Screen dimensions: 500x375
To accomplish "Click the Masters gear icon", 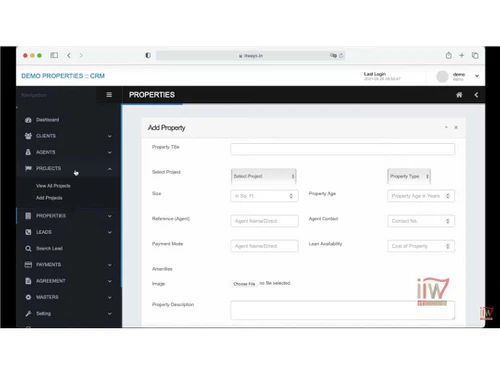I will pos(28,297).
